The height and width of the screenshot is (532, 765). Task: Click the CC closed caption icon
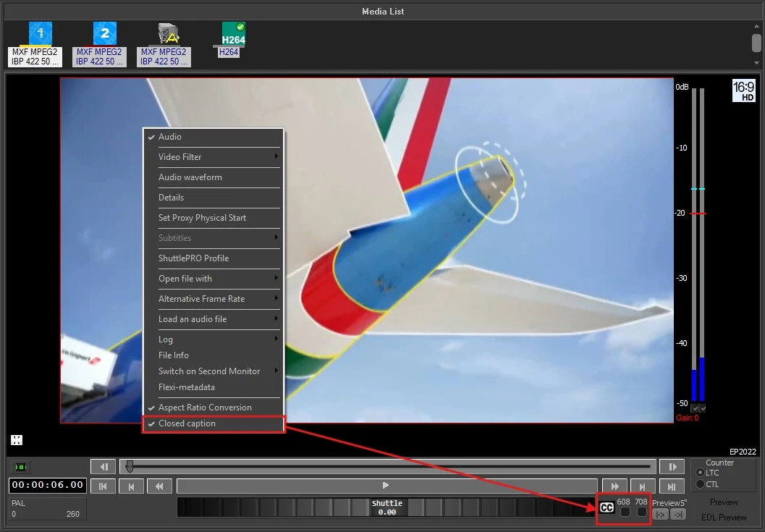click(x=606, y=508)
